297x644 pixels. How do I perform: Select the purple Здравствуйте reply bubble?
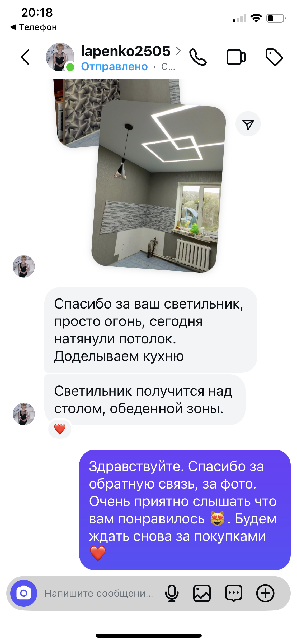tap(185, 510)
